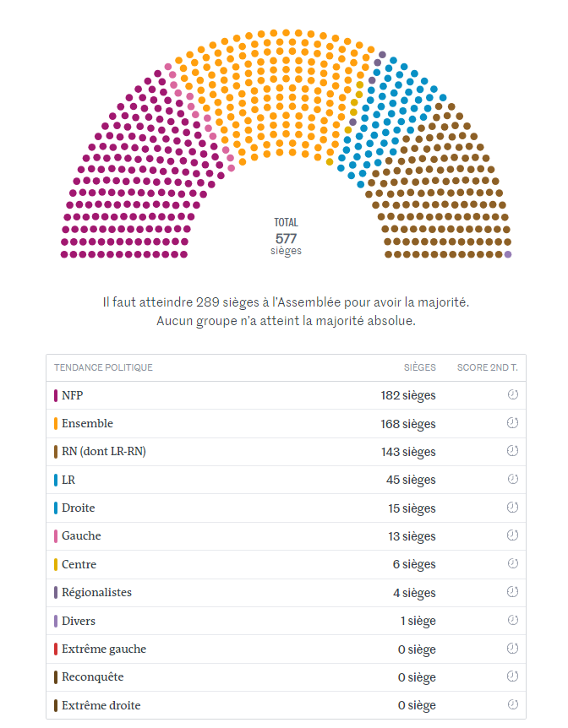This screenshot has height=728, width=568.
Task: Select the Ensemble party label
Action: point(87,423)
